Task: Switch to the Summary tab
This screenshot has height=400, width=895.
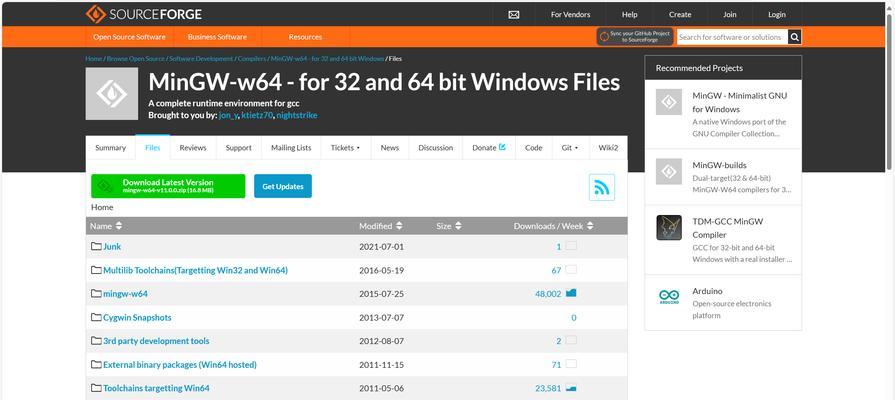Action: (110, 147)
